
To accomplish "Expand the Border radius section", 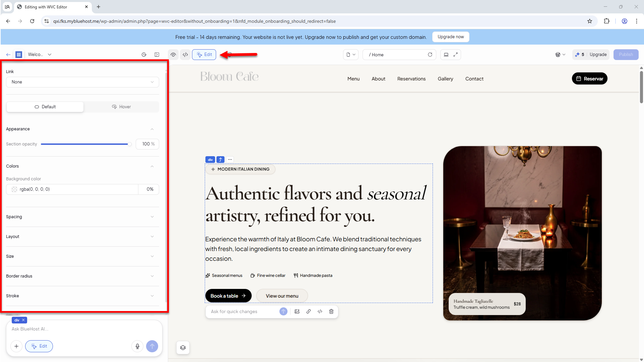I will (82, 276).
